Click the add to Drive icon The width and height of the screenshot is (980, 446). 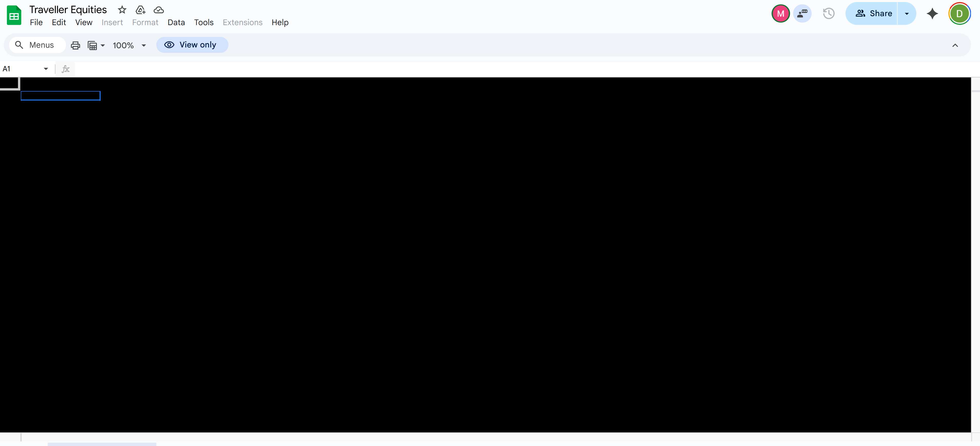click(140, 10)
